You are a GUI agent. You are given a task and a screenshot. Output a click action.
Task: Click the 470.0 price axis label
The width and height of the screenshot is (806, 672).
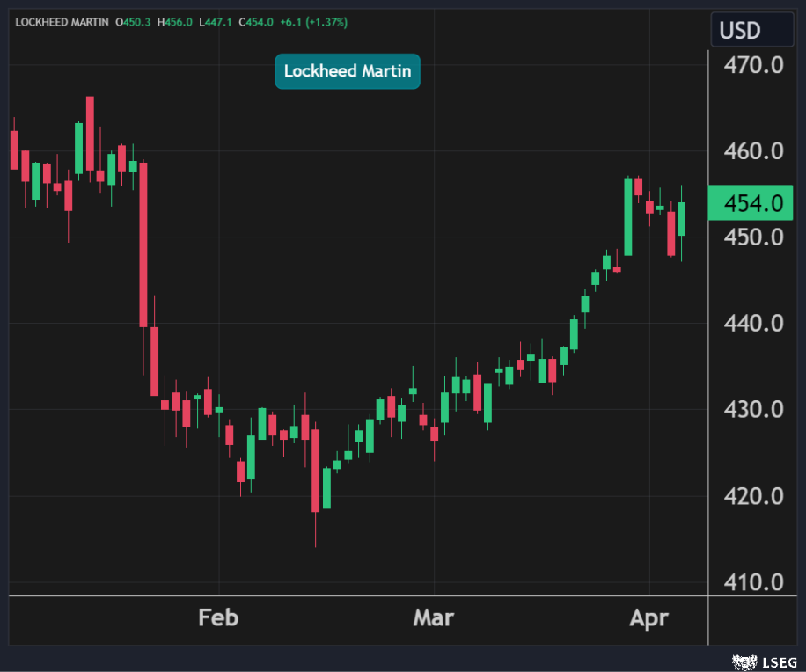[x=753, y=65]
